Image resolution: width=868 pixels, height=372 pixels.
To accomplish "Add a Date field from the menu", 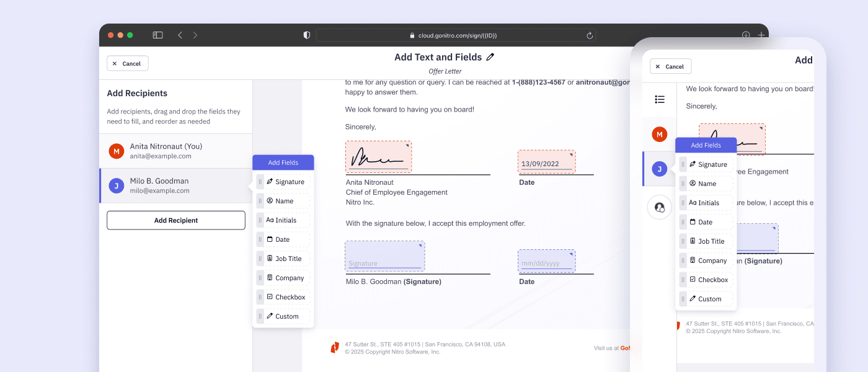I will (x=283, y=239).
